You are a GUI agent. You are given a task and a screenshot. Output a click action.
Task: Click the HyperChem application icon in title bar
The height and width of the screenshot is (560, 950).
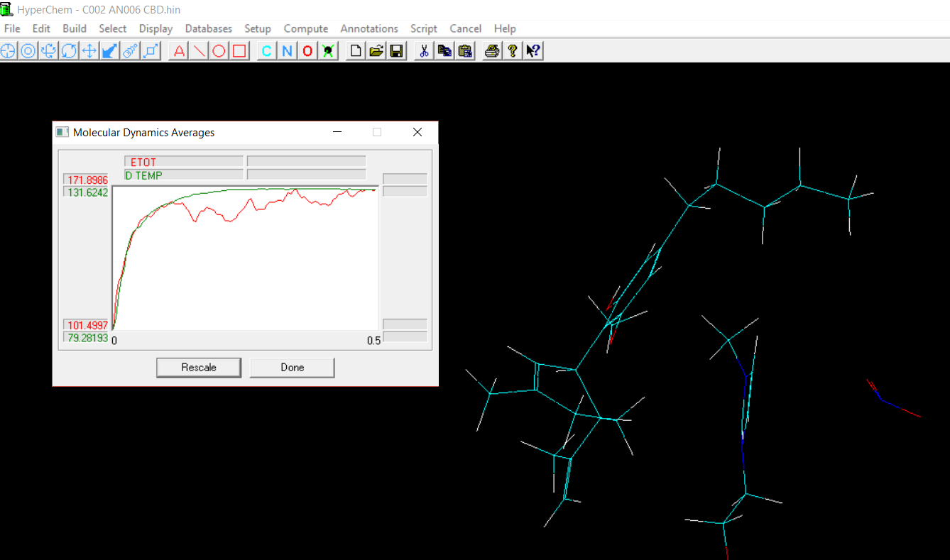pyautogui.click(x=7, y=9)
